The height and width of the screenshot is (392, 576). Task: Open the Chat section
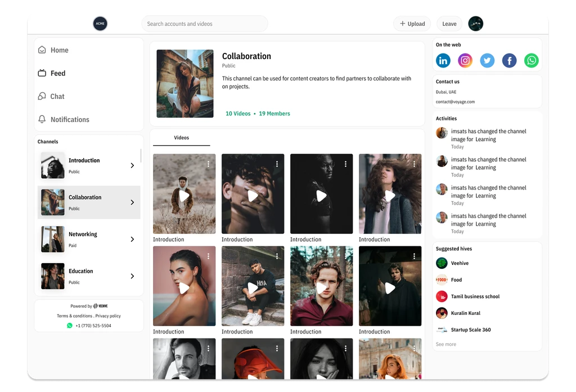56,96
